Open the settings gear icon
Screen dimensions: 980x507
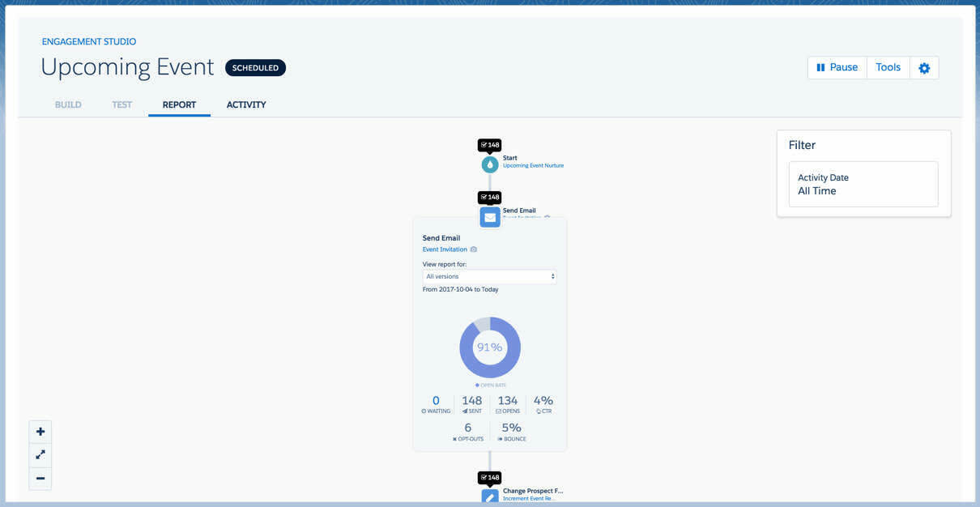pyautogui.click(x=924, y=68)
